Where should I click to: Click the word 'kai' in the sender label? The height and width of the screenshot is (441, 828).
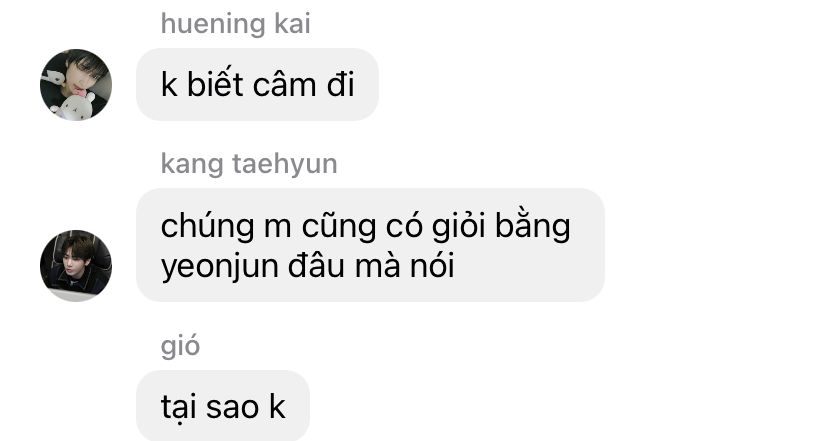[292, 24]
